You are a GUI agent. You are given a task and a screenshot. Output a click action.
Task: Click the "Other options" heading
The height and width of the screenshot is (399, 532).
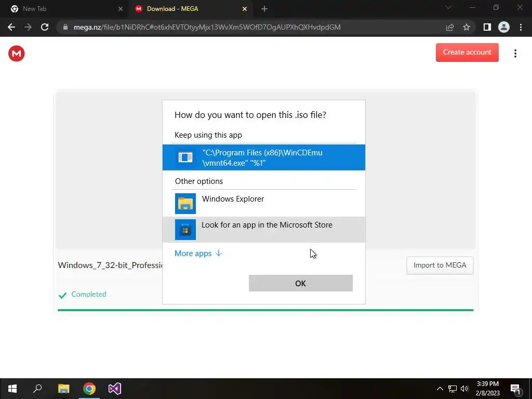point(199,181)
